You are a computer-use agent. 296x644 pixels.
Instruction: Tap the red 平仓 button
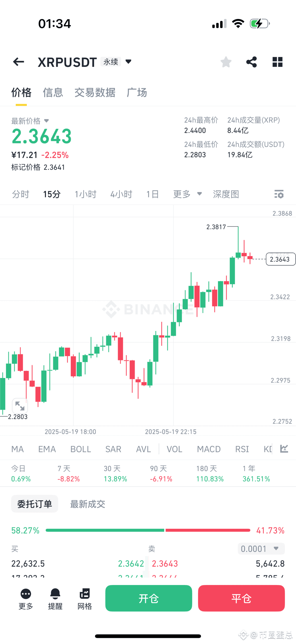click(241, 598)
